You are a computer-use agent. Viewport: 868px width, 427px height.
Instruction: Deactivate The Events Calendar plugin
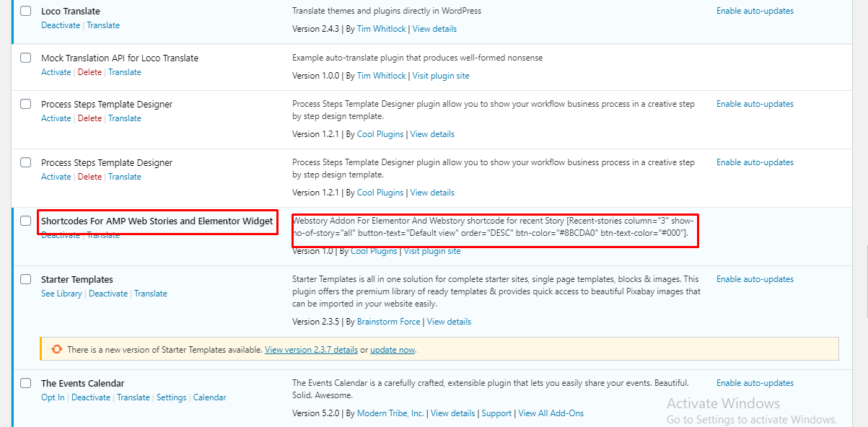[91, 397]
